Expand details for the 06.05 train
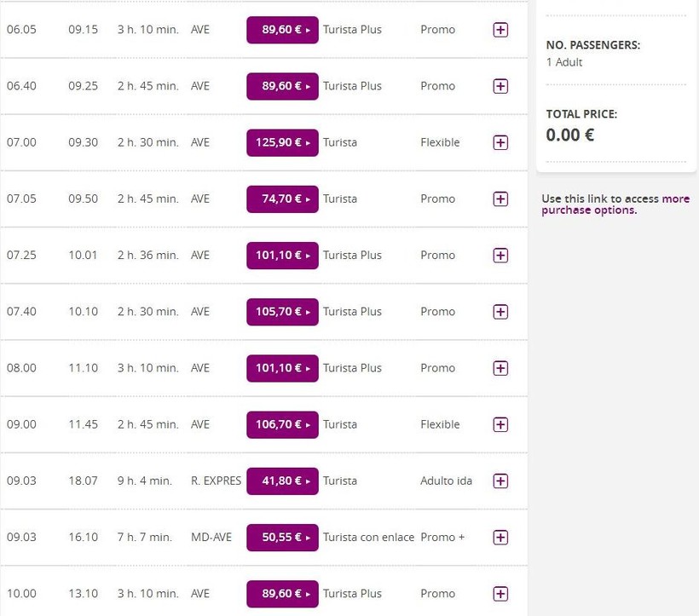Image resolution: width=699 pixels, height=616 pixels. pos(500,30)
